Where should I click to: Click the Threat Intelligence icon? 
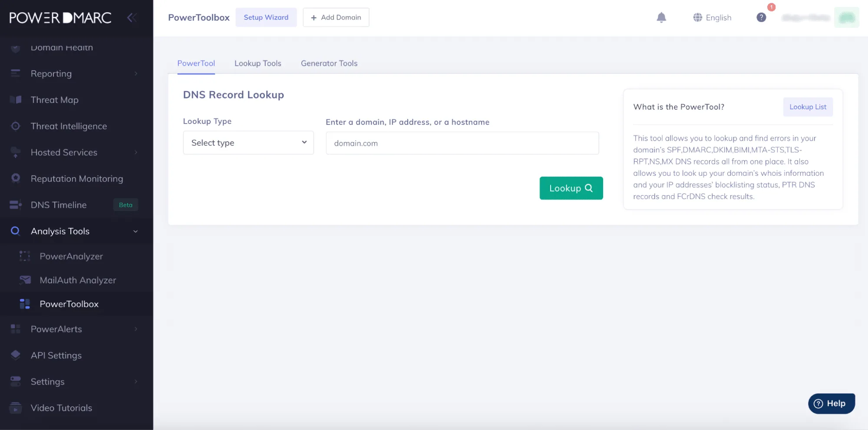(16, 126)
